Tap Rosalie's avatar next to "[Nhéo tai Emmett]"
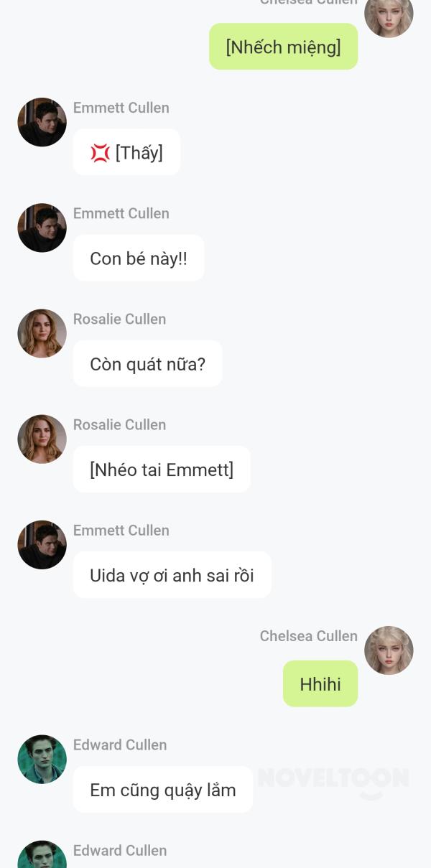The height and width of the screenshot is (868, 431). tap(42, 439)
